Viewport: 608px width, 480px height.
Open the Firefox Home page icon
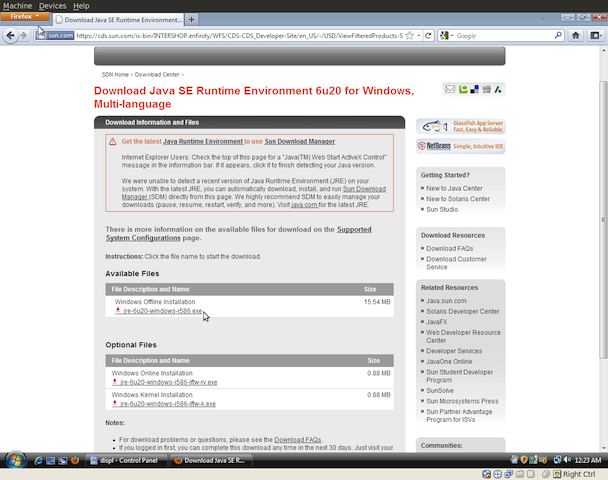(576, 36)
